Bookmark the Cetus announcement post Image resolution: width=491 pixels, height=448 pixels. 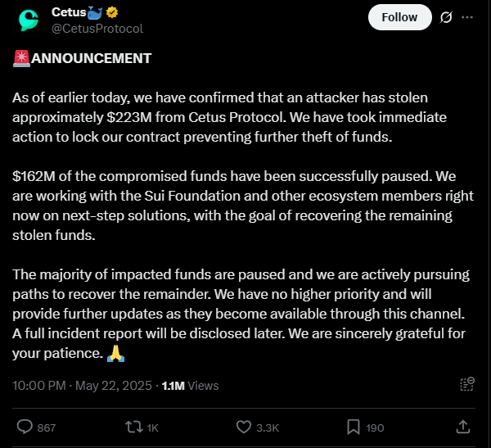coord(353,427)
